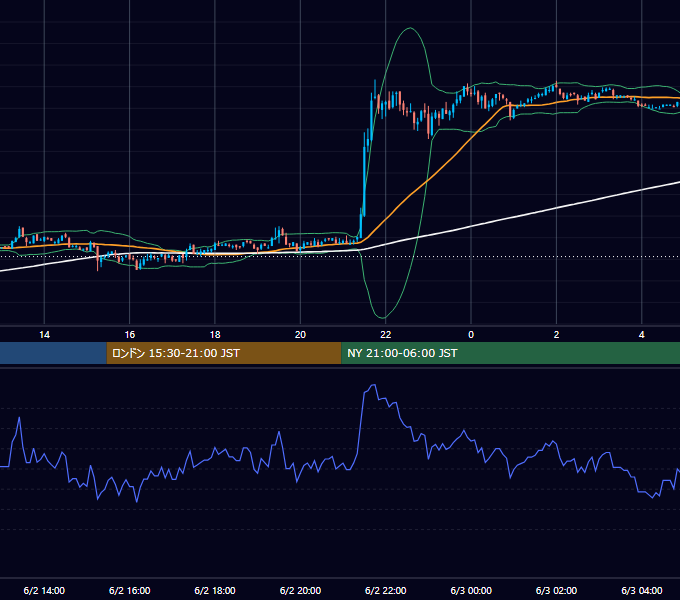
Task: Click the ロンドン 15:30-21:00 JST session bar
Action: coord(224,353)
